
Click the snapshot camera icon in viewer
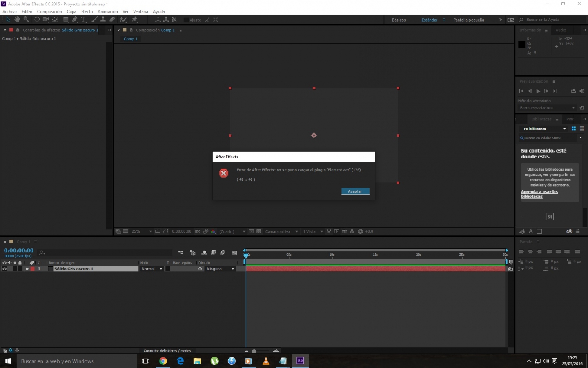198,231
